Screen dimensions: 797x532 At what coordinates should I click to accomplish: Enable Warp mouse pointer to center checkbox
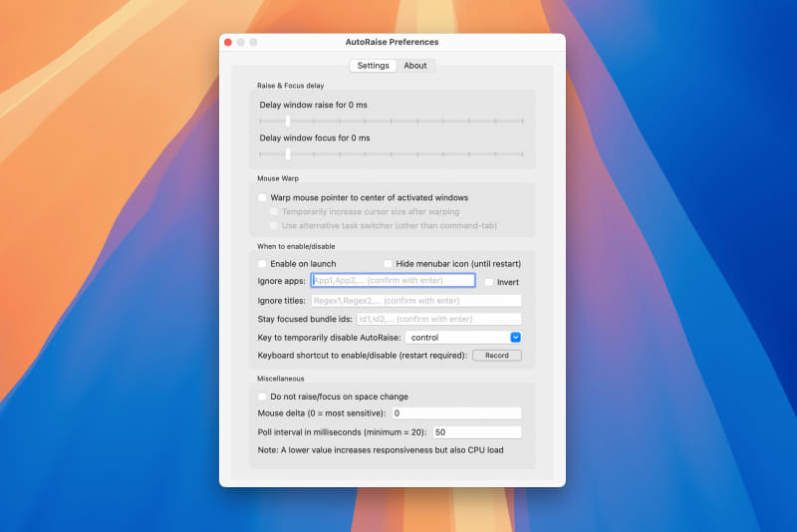pos(262,197)
